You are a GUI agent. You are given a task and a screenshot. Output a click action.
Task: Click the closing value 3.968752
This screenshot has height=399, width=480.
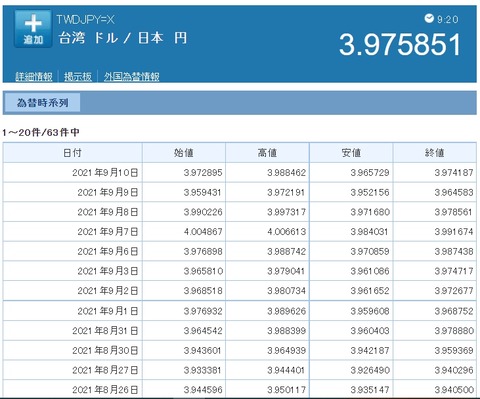pos(454,311)
